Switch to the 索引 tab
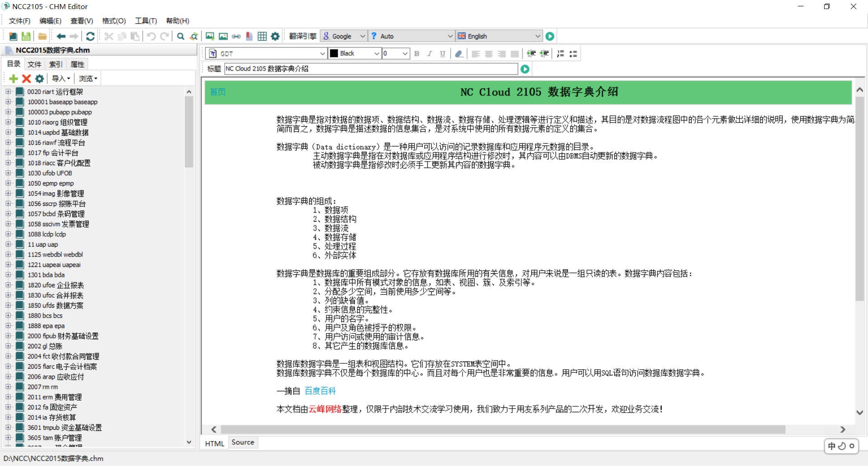This screenshot has height=466, width=868. point(55,64)
